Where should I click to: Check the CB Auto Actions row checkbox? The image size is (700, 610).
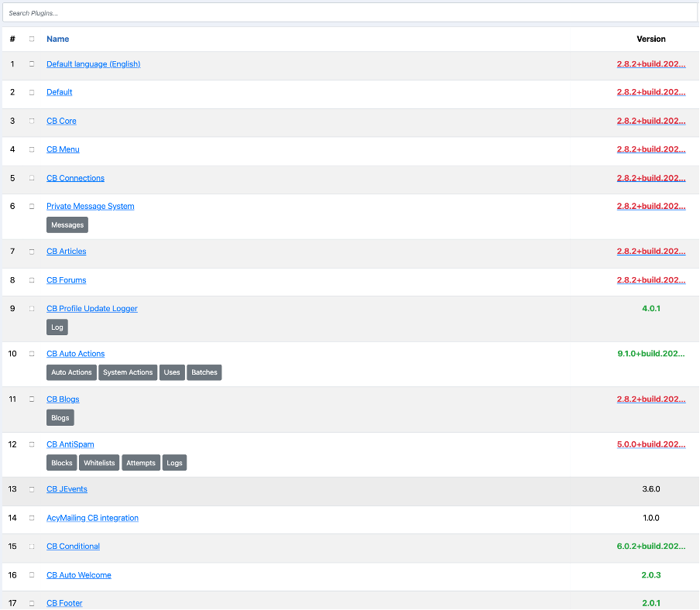pyautogui.click(x=32, y=354)
